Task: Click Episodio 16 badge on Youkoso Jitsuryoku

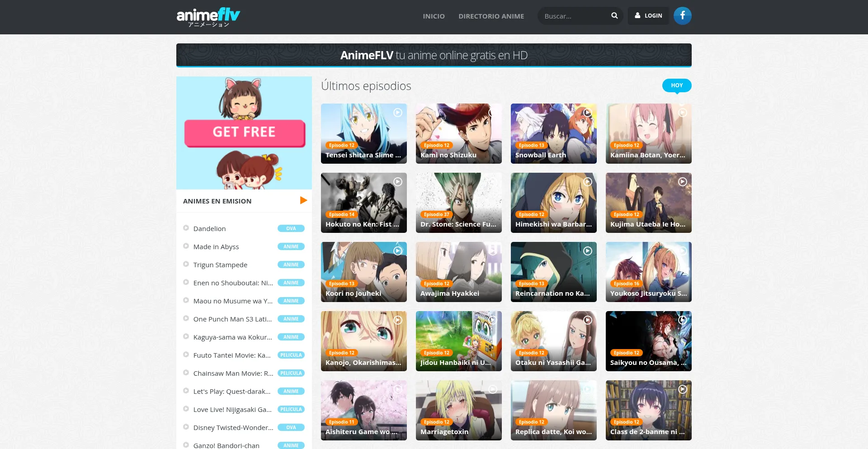Action: [x=627, y=284]
